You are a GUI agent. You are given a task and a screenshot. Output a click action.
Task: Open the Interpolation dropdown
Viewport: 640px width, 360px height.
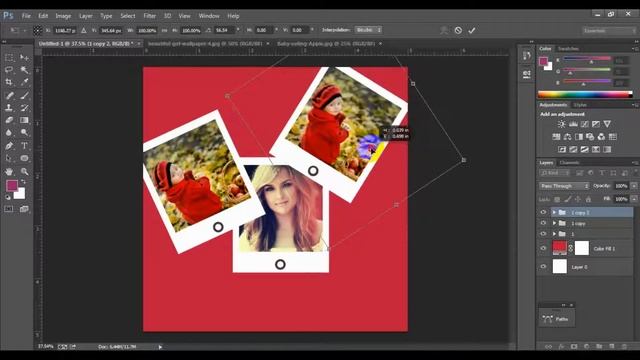[368, 30]
